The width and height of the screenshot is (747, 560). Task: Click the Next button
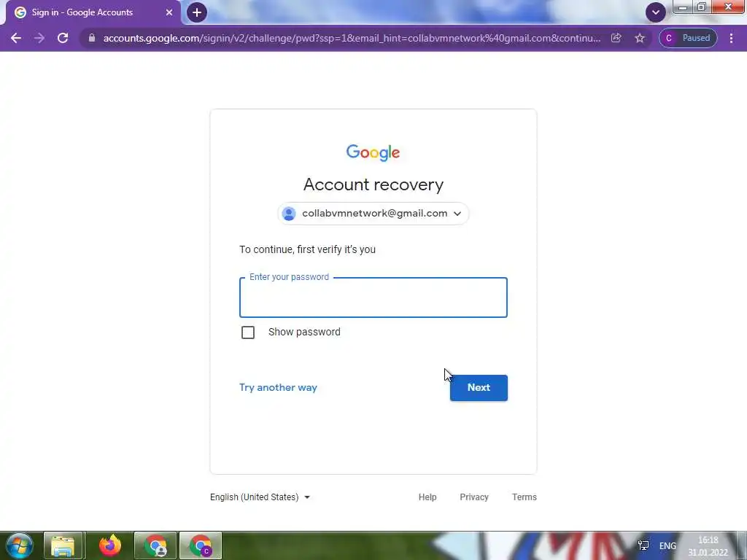pos(479,388)
